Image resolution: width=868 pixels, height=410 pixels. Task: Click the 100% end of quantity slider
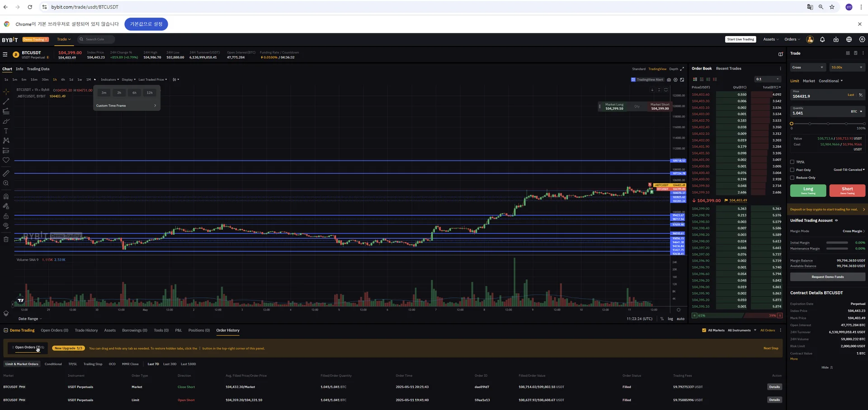click(x=864, y=124)
